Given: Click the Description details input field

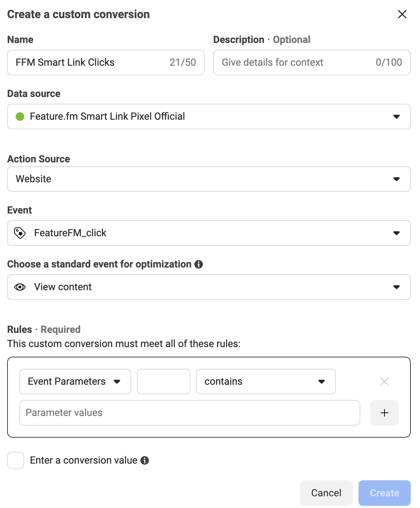Looking at the screenshot, I should 312,63.
